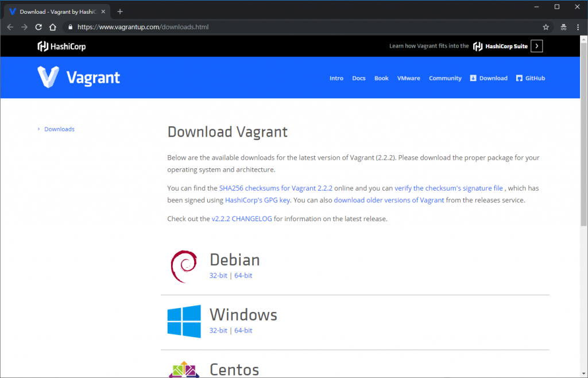The width and height of the screenshot is (588, 378).
Task: Click the HashiCorp logo in top bar
Action: point(61,46)
